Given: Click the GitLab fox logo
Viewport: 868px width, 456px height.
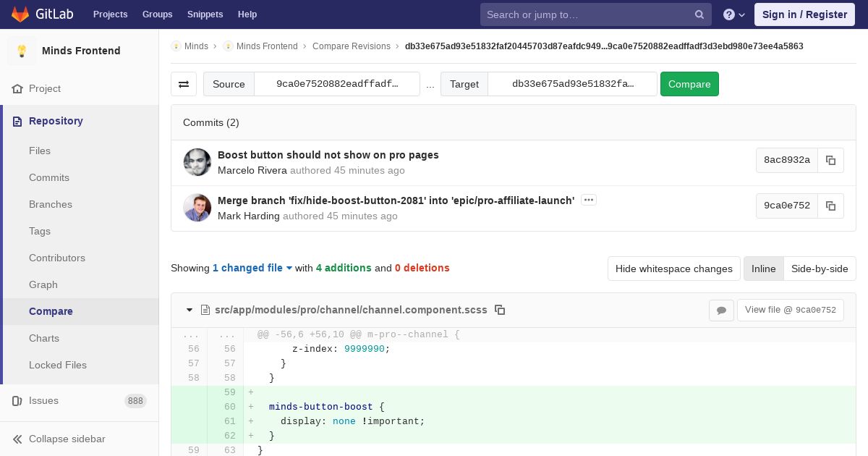Looking at the screenshot, I should click(20, 14).
